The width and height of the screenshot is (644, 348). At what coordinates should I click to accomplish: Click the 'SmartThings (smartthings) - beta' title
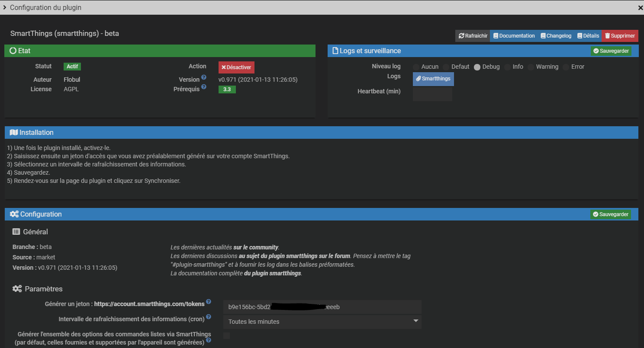click(x=64, y=33)
